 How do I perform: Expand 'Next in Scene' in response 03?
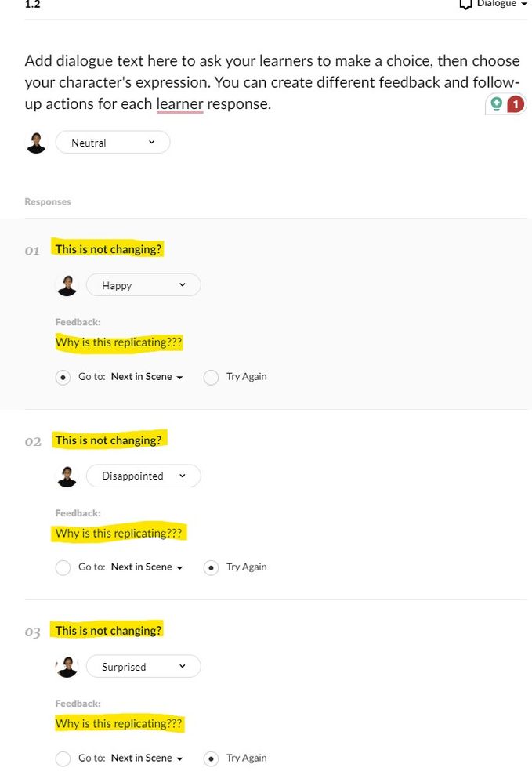point(147,758)
